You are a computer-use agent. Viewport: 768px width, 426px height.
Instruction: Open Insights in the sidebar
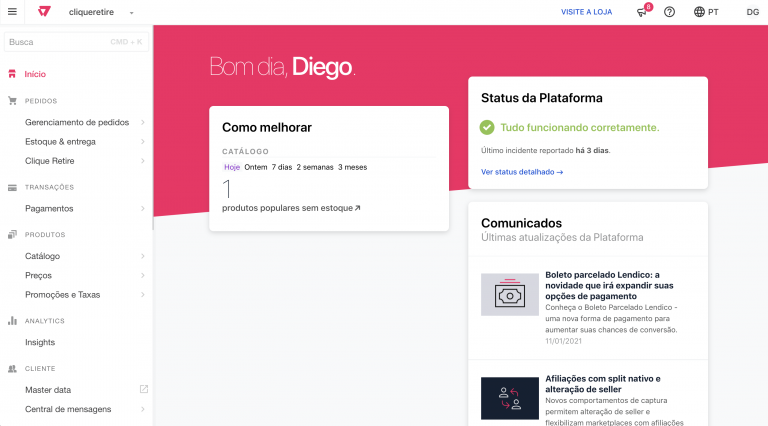point(40,342)
